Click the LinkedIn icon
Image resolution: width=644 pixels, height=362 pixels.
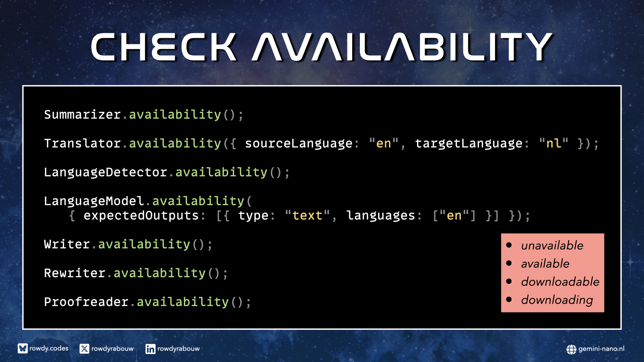[150, 349]
